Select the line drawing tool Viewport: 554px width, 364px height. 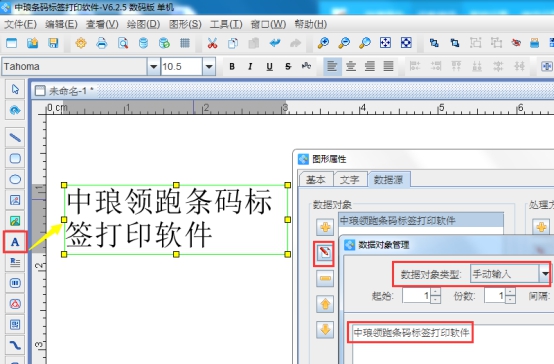tap(15, 137)
